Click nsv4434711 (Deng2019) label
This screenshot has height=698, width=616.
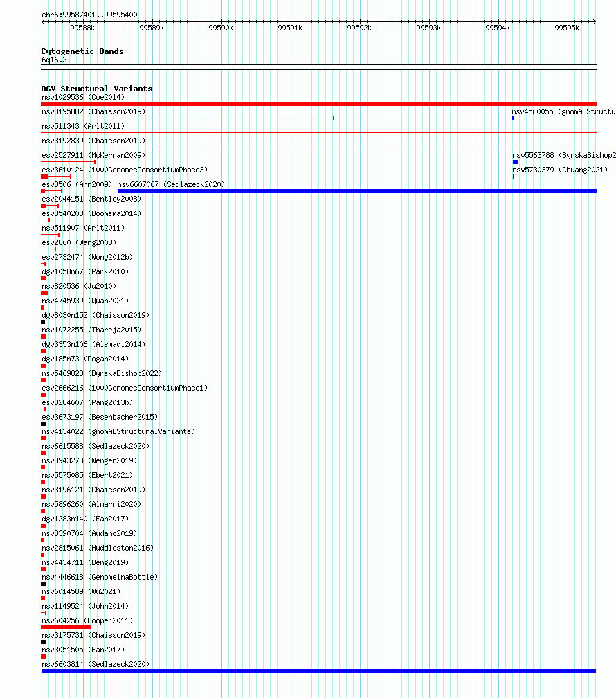point(85,563)
